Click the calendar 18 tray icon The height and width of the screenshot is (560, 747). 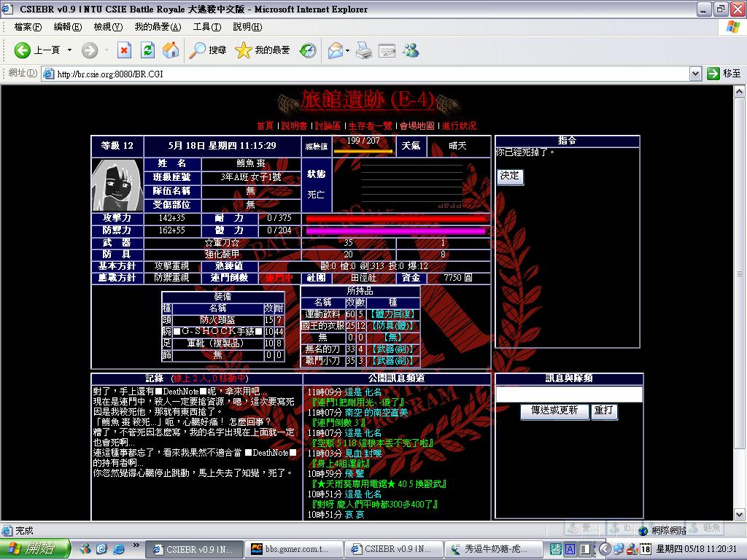(645, 549)
